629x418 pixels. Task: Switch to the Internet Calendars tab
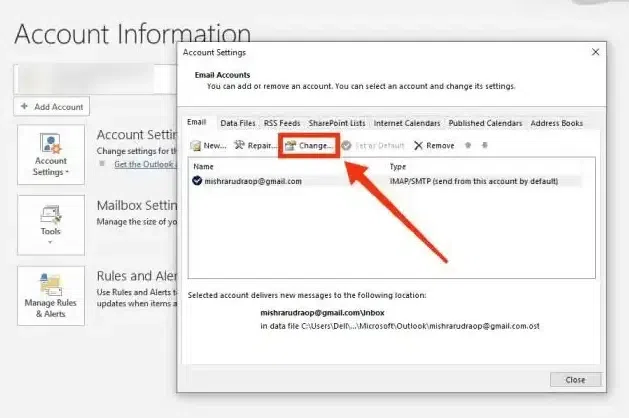pyautogui.click(x=407, y=123)
